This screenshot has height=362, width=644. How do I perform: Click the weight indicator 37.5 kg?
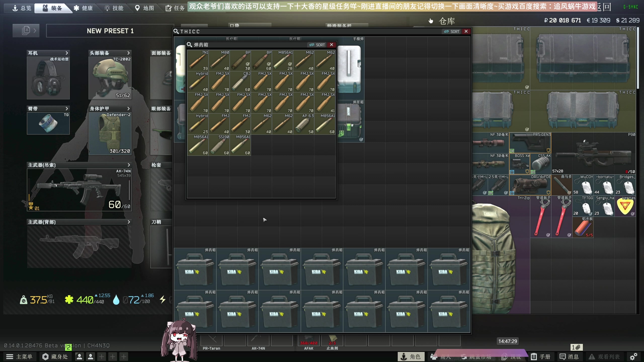click(37, 300)
